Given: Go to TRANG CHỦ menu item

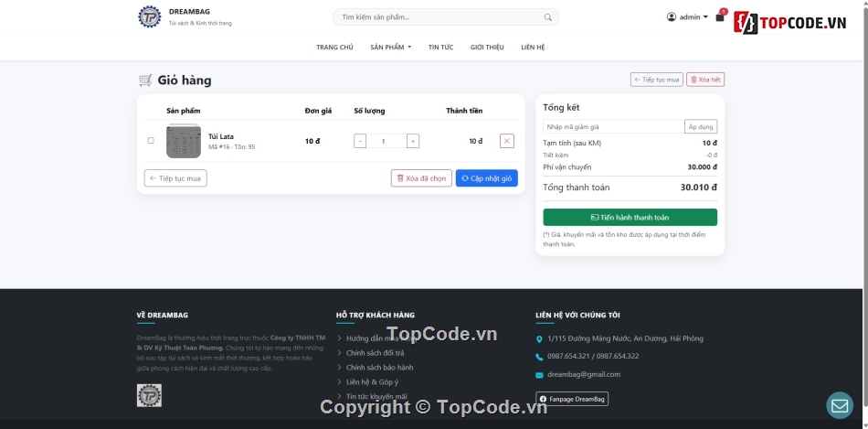Looking at the screenshot, I should tap(334, 48).
